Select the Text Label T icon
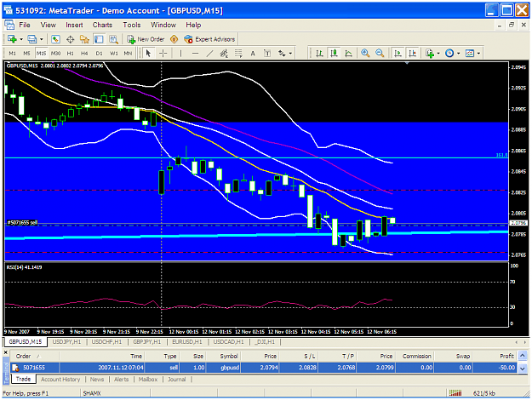Screen dimensions: 532x400 (267, 54)
